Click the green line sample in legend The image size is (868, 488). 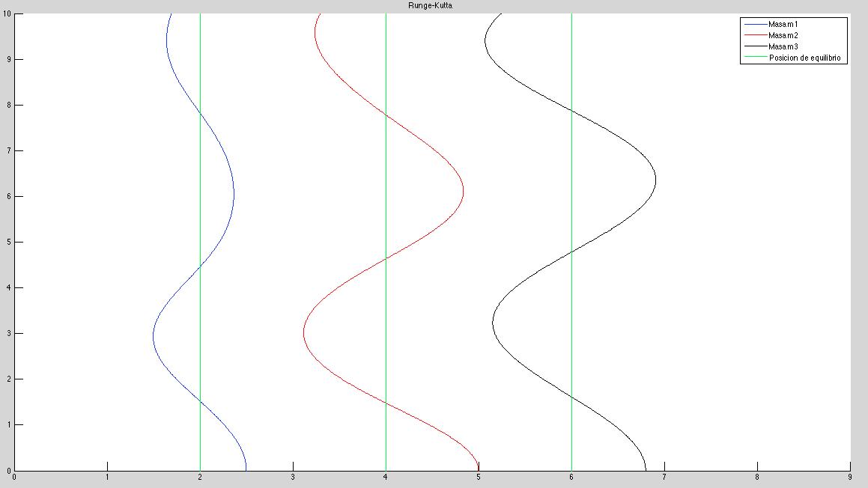tap(755, 58)
